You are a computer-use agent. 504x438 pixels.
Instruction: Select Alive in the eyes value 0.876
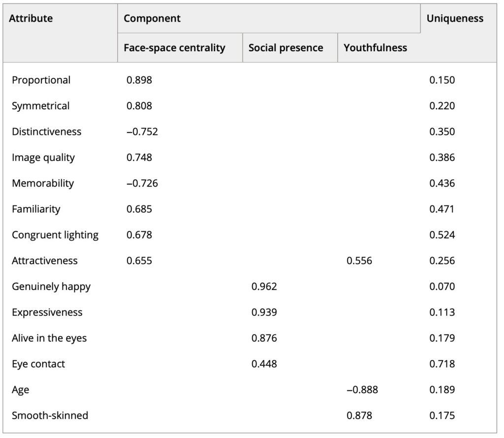point(264,338)
